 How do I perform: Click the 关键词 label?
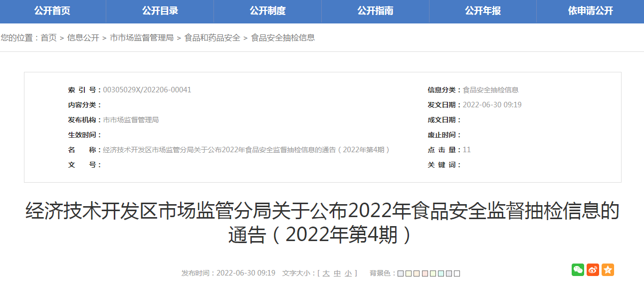[444, 165]
